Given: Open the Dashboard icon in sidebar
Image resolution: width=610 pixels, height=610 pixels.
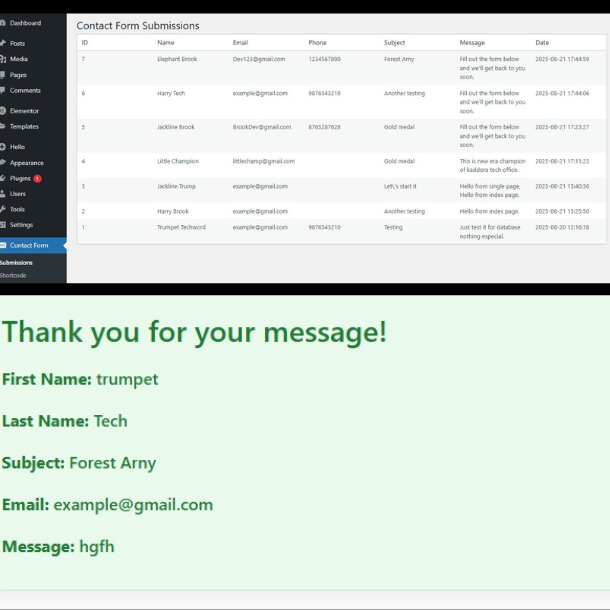Looking at the screenshot, I should tap(4, 23).
